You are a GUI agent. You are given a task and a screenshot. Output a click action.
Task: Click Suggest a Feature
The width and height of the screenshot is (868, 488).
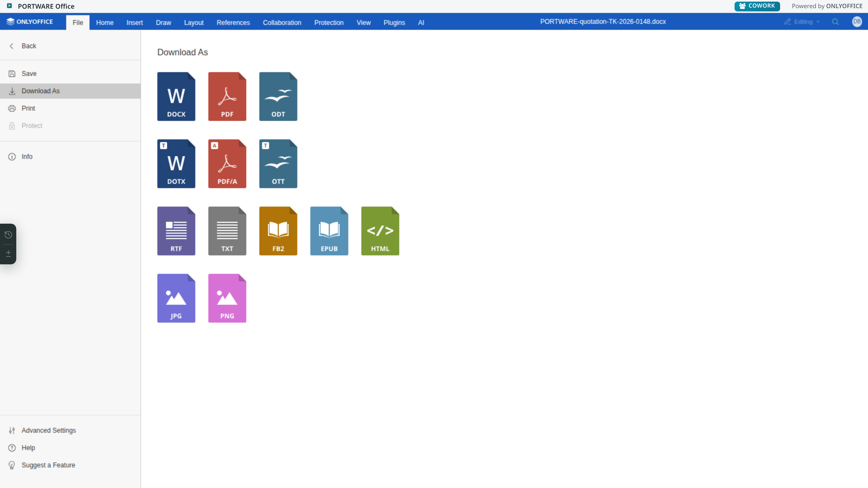(70, 465)
